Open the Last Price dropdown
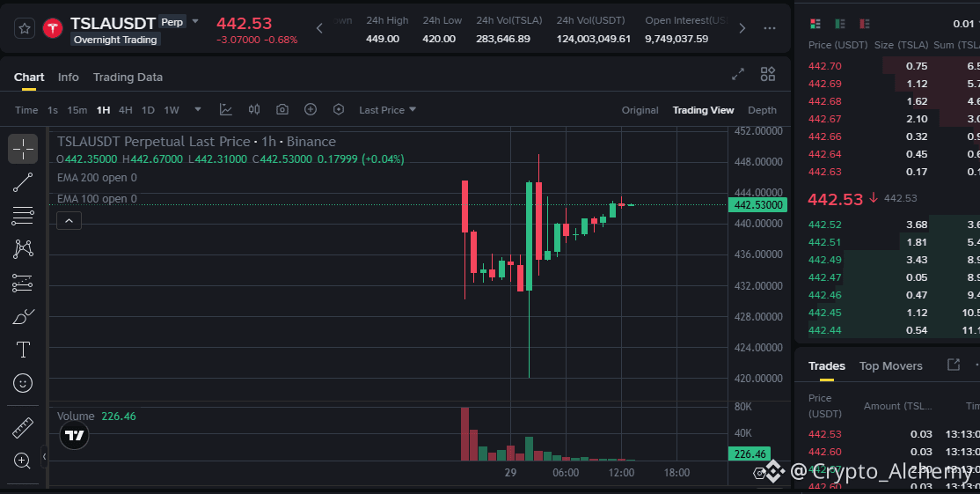Image resolution: width=980 pixels, height=494 pixels. click(x=387, y=110)
